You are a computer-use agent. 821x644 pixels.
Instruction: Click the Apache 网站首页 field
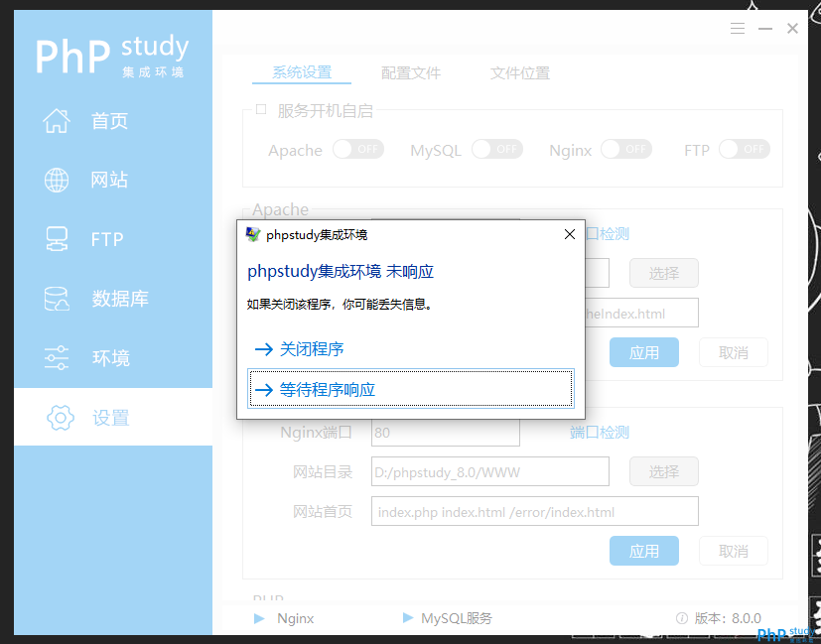pos(642,313)
